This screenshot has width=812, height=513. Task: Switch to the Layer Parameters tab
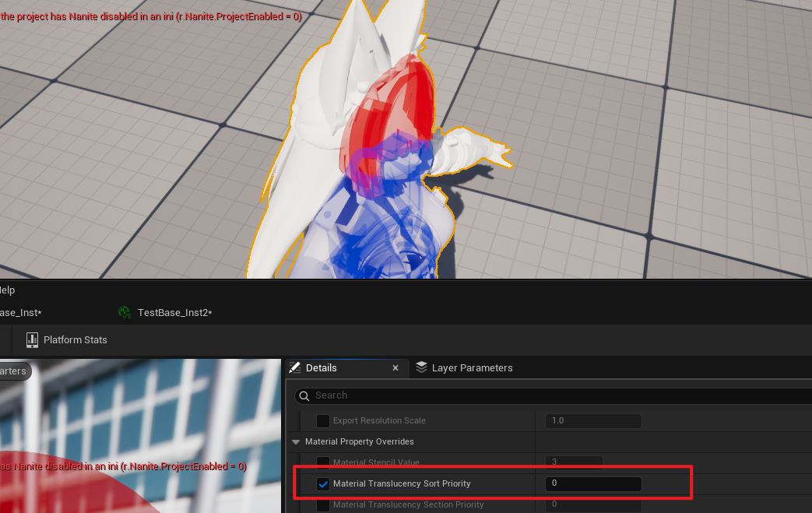click(472, 367)
